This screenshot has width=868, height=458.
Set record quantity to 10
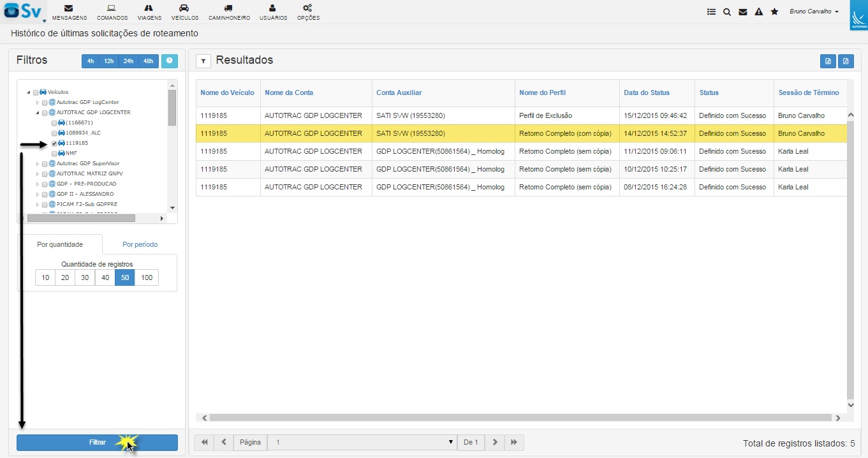[45, 277]
